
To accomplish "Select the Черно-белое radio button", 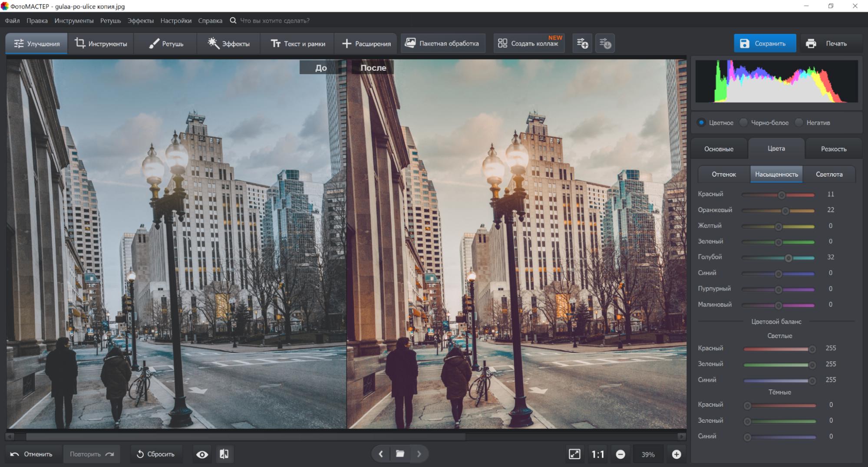I will click(744, 123).
